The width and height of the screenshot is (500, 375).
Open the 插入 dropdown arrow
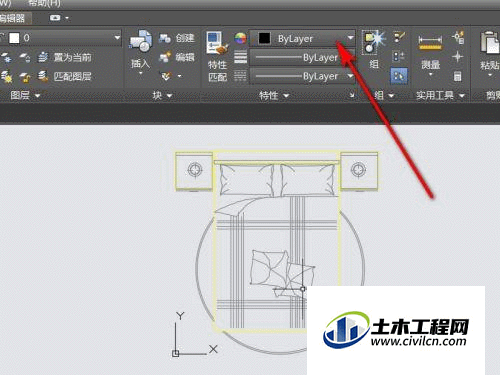(x=141, y=73)
